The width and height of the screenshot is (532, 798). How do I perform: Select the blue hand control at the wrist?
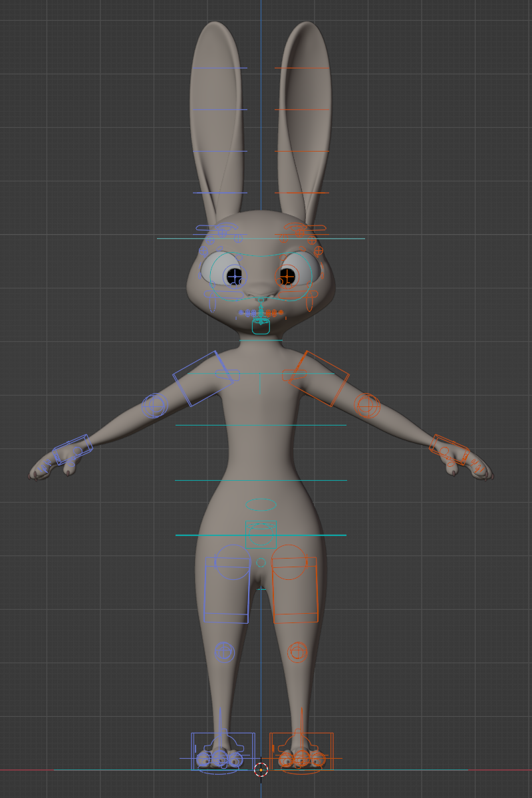coord(72,450)
